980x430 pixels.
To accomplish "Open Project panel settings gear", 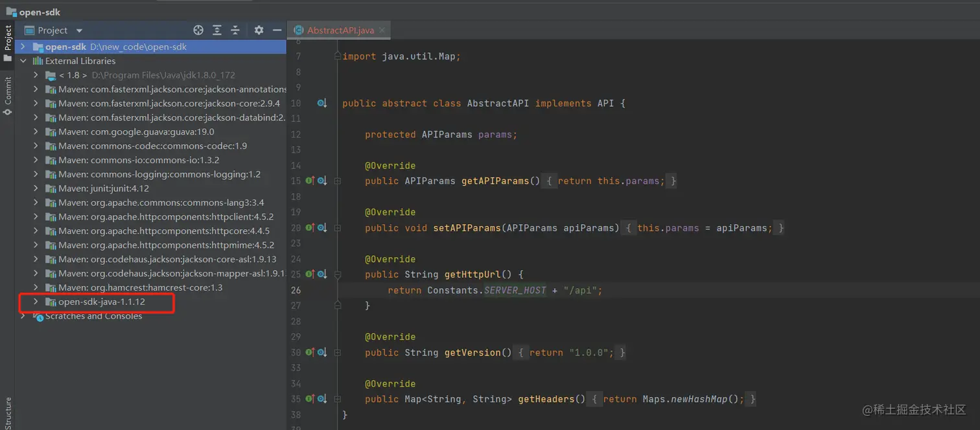I will coord(259,30).
